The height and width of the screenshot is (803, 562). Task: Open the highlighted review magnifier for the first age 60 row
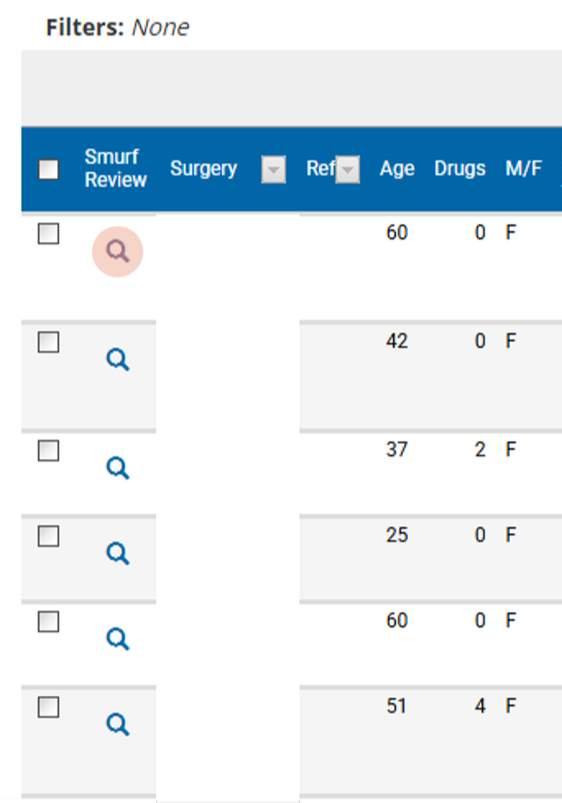pos(117,251)
